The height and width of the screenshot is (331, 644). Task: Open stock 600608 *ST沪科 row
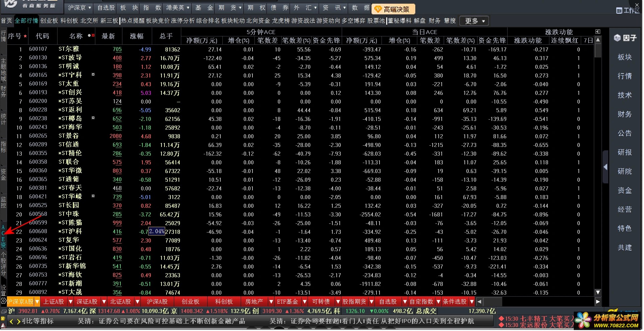click(70, 231)
